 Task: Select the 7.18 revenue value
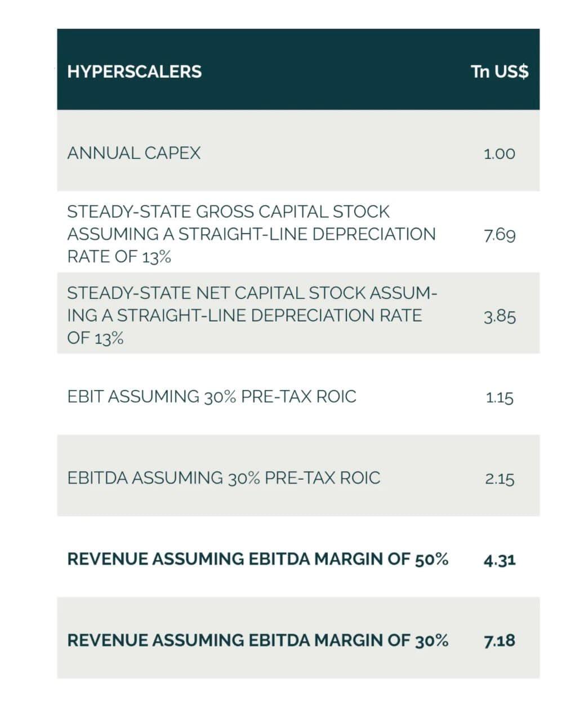(x=500, y=641)
